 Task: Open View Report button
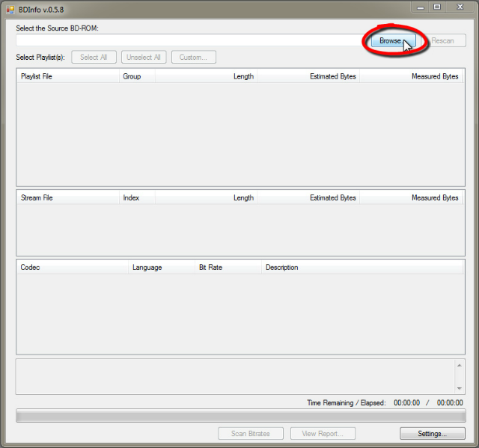[323, 433]
